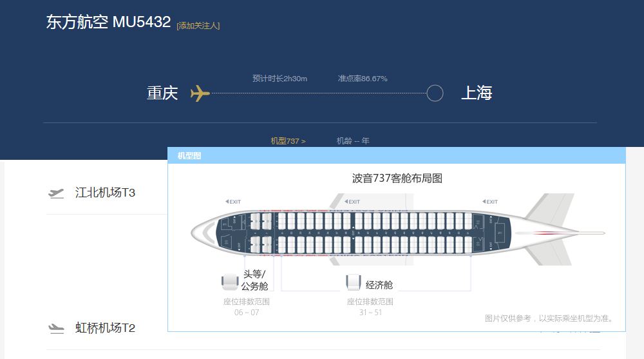Click the seat row range 31 ~ 51

pyautogui.click(x=370, y=313)
